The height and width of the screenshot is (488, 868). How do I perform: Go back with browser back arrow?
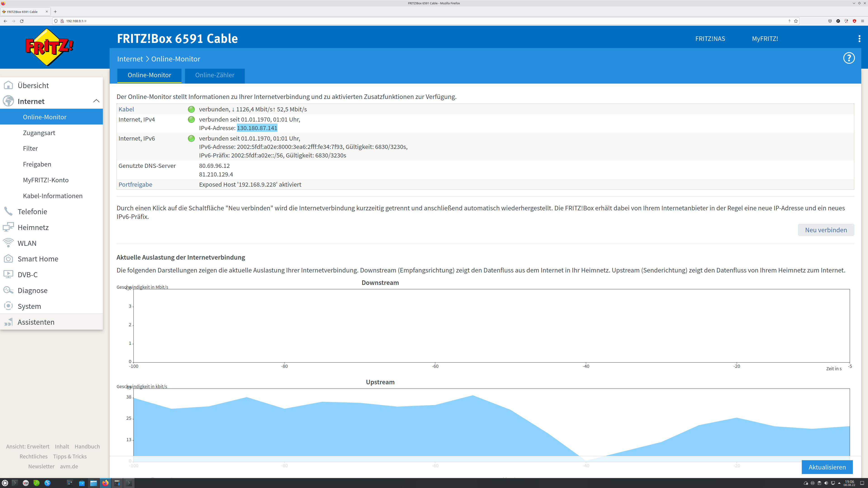click(5, 21)
